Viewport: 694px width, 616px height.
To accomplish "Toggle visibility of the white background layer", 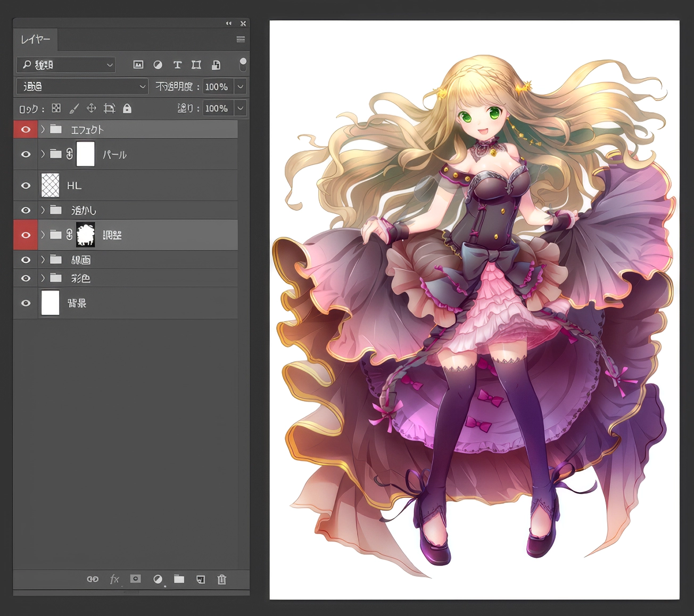I will 26,303.
